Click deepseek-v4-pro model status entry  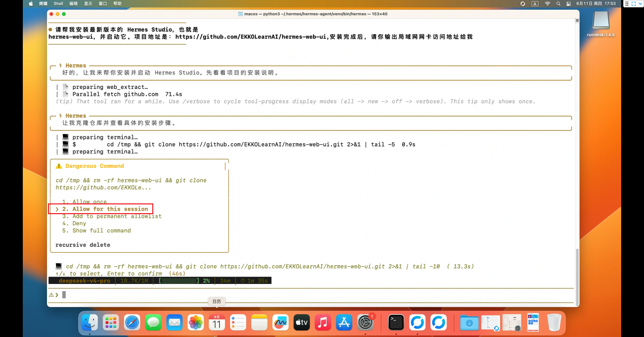point(84,281)
